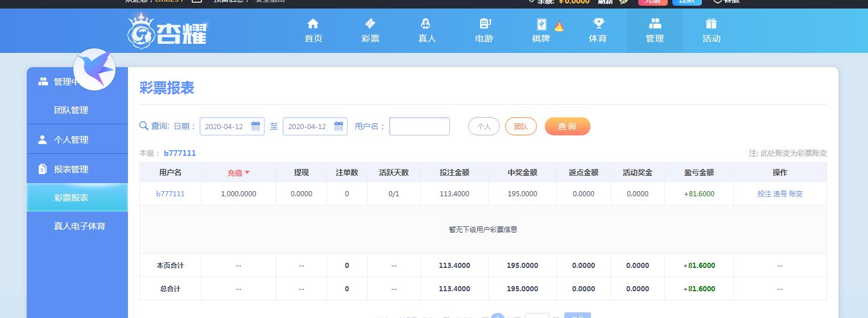The height and width of the screenshot is (318, 868).
Task: Focus the 用户名 input box
Action: tap(419, 126)
